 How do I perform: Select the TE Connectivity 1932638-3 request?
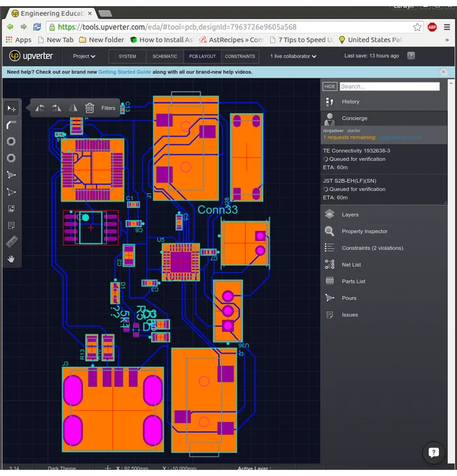point(384,159)
